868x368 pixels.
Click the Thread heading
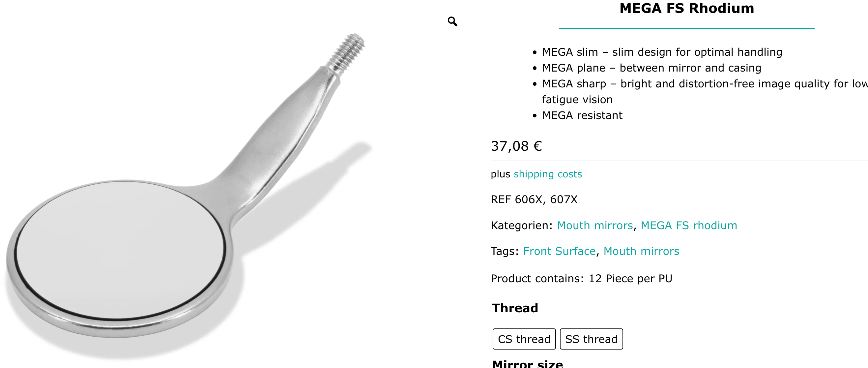pyautogui.click(x=515, y=308)
